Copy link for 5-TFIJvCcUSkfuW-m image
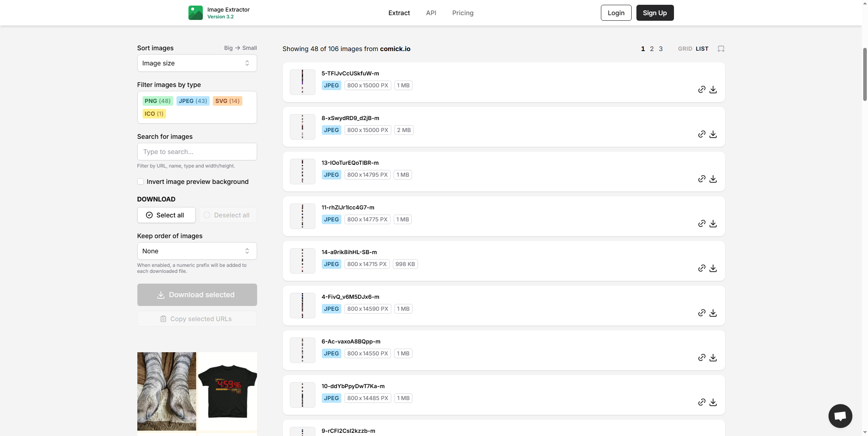 (702, 89)
